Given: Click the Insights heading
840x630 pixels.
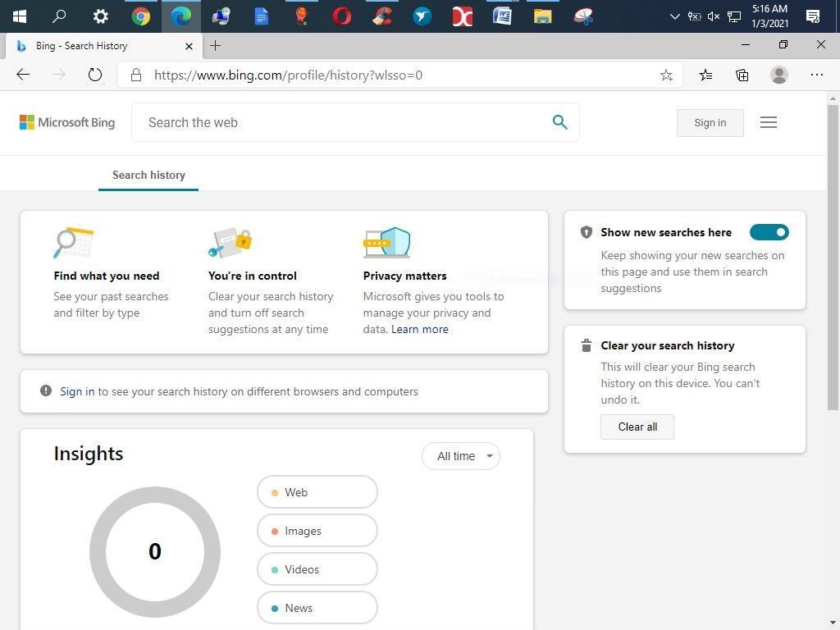Looking at the screenshot, I should [89, 454].
